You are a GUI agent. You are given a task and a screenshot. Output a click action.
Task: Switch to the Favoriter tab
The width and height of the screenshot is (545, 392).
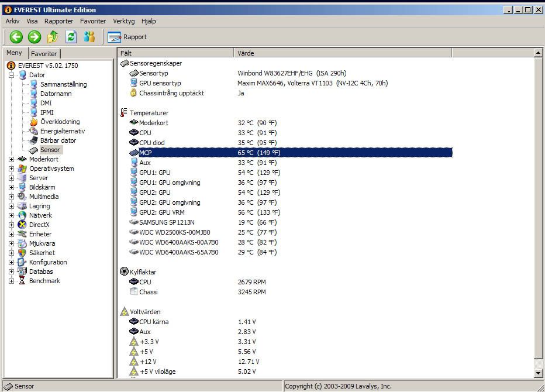(x=44, y=54)
